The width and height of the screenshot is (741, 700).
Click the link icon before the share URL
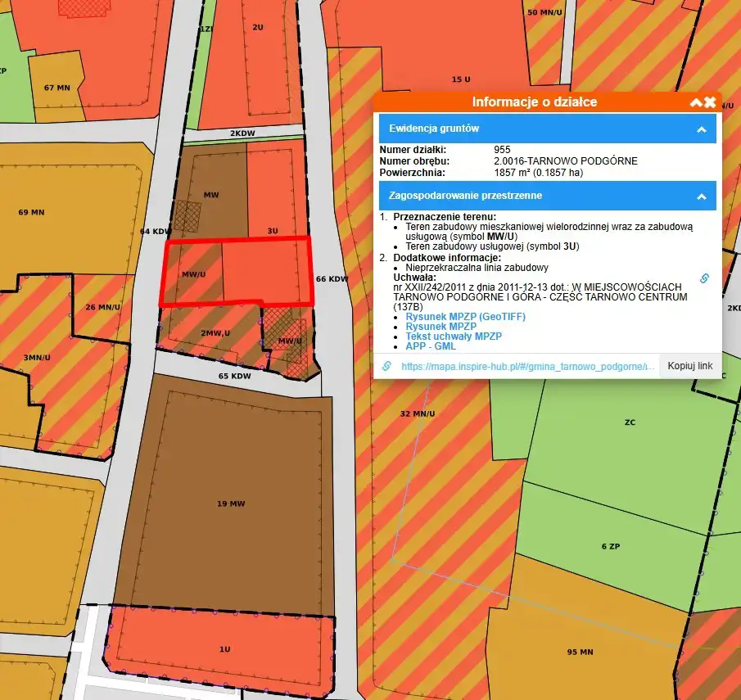387,366
